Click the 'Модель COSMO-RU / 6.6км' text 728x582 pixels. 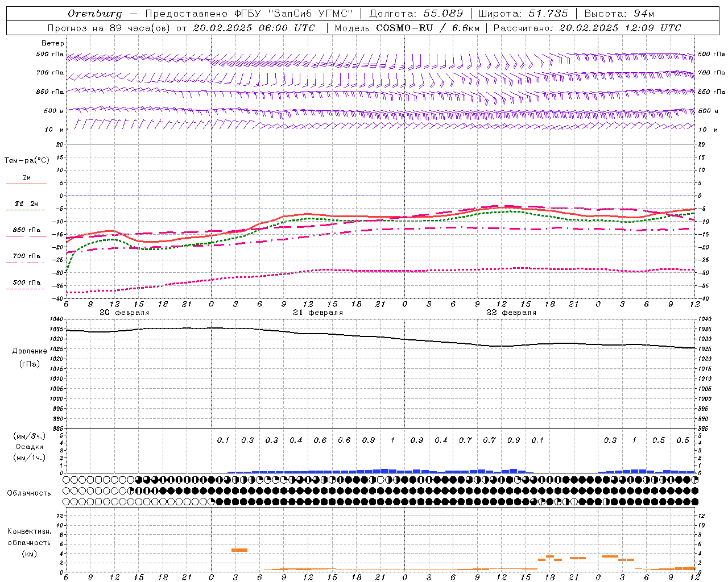[x=407, y=28]
